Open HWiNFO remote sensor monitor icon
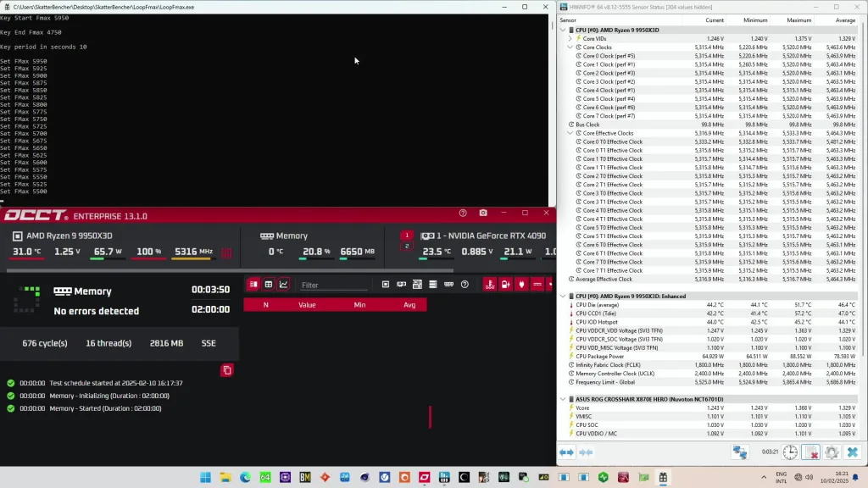Image resolution: width=868 pixels, height=488 pixels. [x=740, y=452]
